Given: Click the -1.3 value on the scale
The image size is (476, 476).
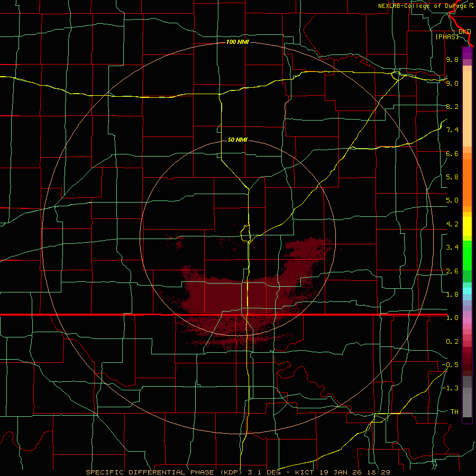Looking at the screenshot, I should point(450,388).
